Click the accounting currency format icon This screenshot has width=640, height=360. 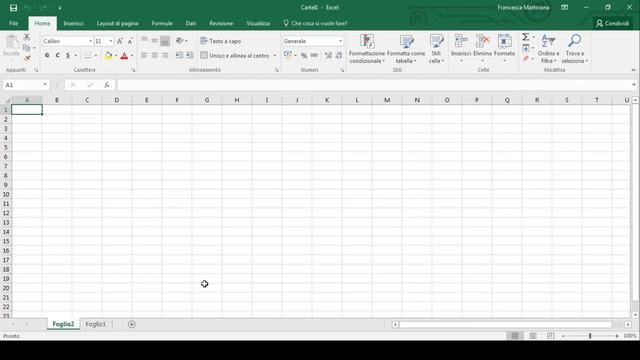(288, 55)
